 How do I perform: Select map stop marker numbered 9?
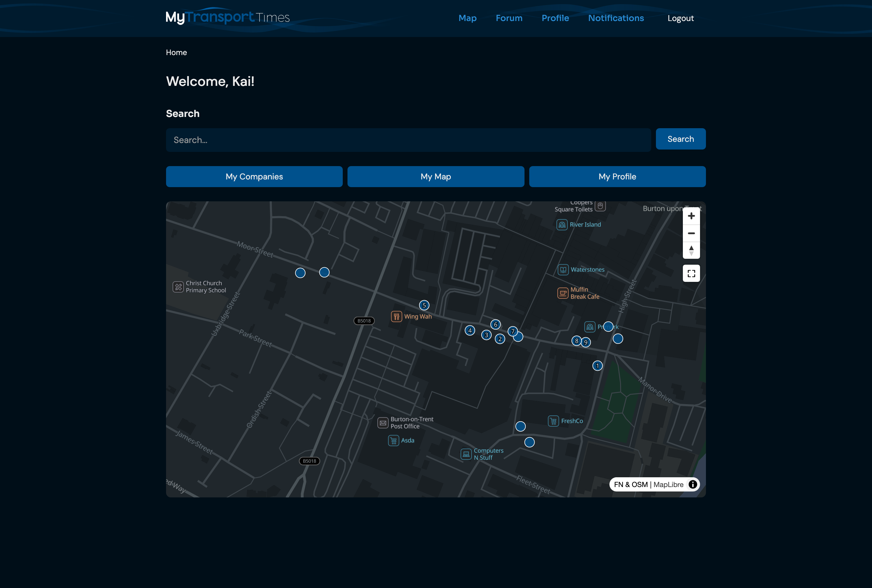[585, 342]
